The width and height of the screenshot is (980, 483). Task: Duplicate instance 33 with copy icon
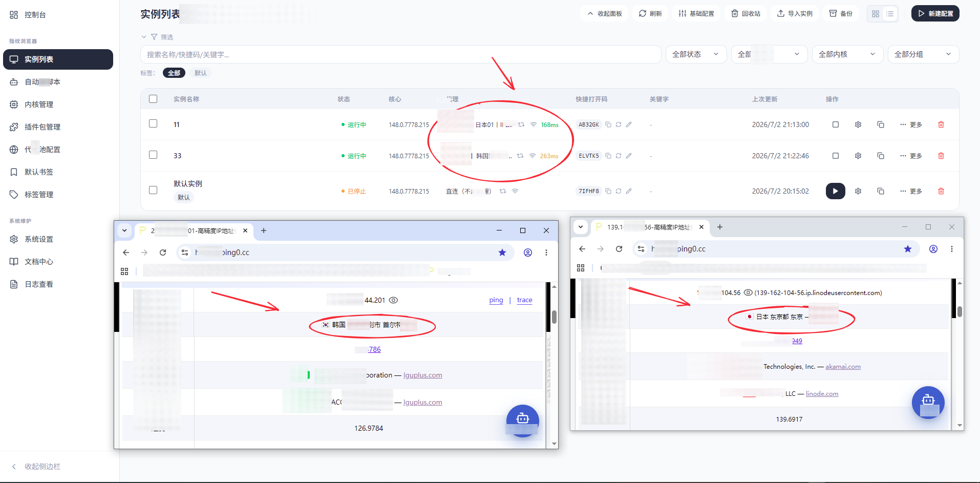tap(881, 156)
